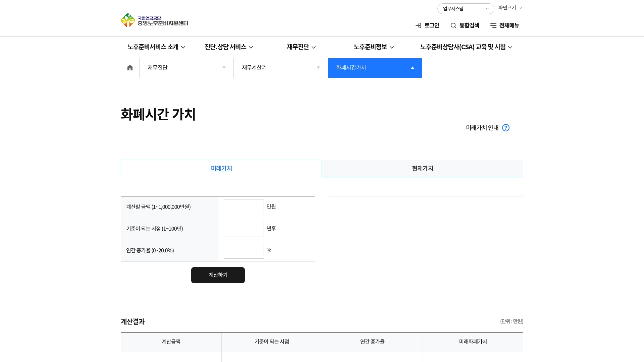Open the 화면크기 dropdown
644x362 pixels.
pyautogui.click(x=510, y=8)
